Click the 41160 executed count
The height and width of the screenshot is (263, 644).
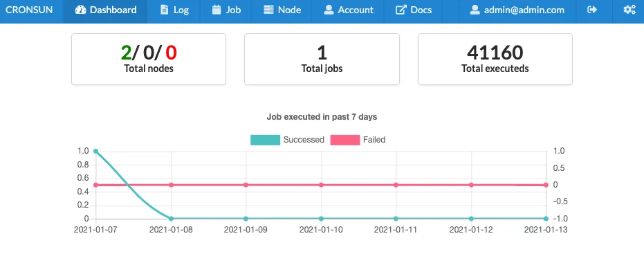coord(495,53)
